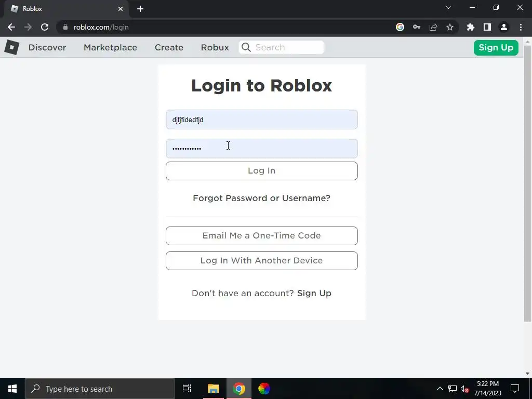Screen dimensions: 532x399
Task: Bookmark this page with the star
Action: click(x=450, y=27)
